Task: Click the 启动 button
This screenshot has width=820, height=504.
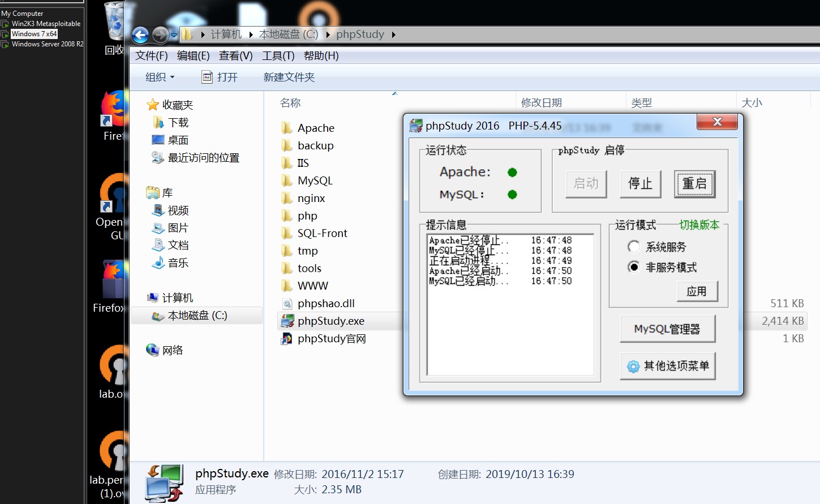Action: point(586,184)
